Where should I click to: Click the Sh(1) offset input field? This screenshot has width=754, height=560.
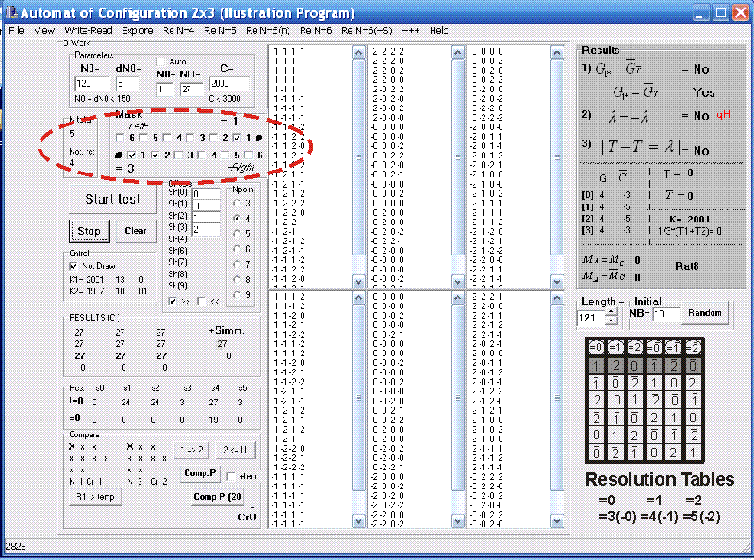coord(206,206)
